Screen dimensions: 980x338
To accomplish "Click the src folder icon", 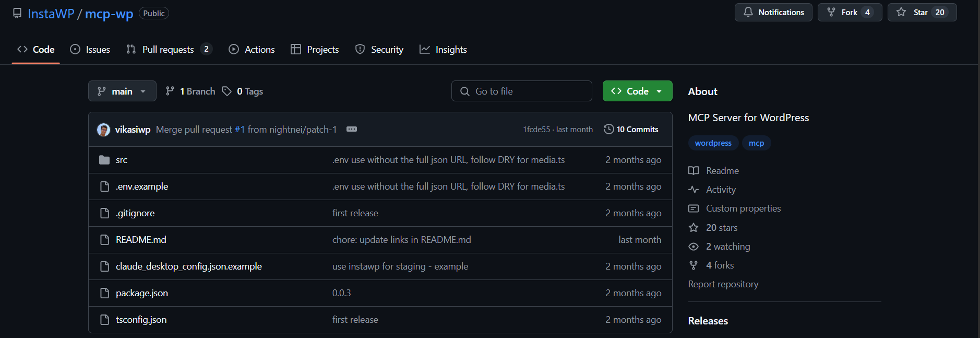I will point(104,160).
